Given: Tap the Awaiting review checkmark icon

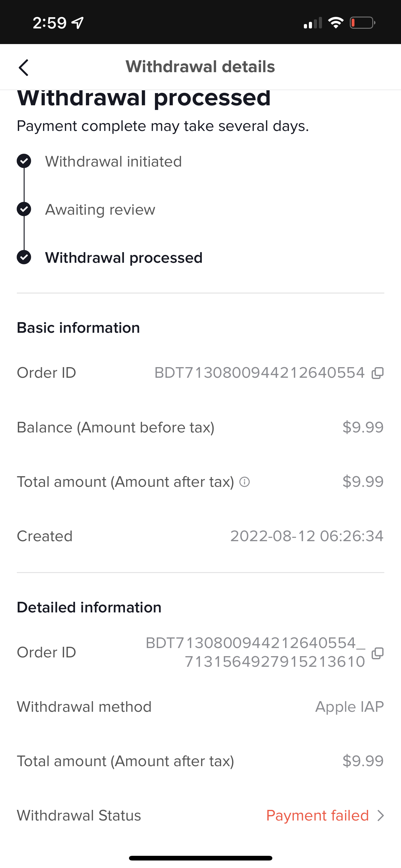Looking at the screenshot, I should (24, 209).
